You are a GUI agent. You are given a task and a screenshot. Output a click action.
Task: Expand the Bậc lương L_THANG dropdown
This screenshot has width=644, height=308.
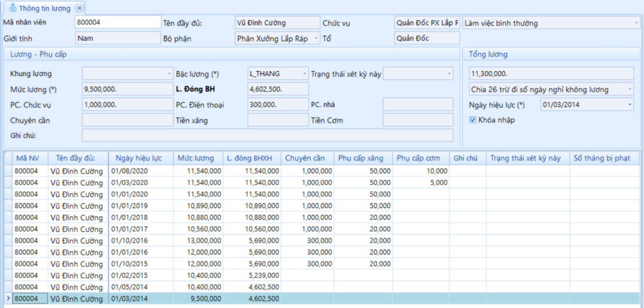coord(304,74)
